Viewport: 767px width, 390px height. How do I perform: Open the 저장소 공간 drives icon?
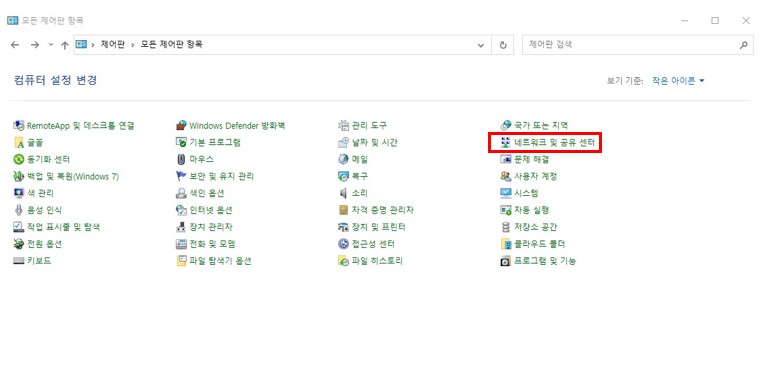coord(506,227)
